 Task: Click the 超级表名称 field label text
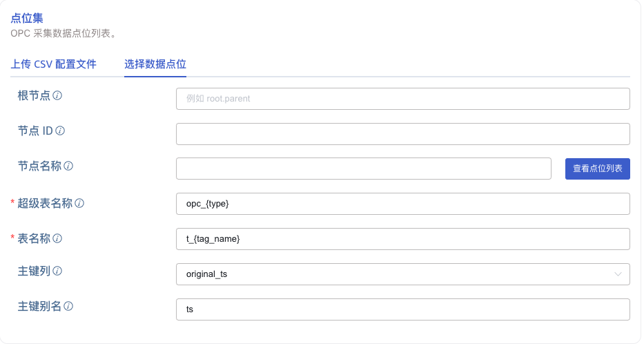pyautogui.click(x=45, y=203)
